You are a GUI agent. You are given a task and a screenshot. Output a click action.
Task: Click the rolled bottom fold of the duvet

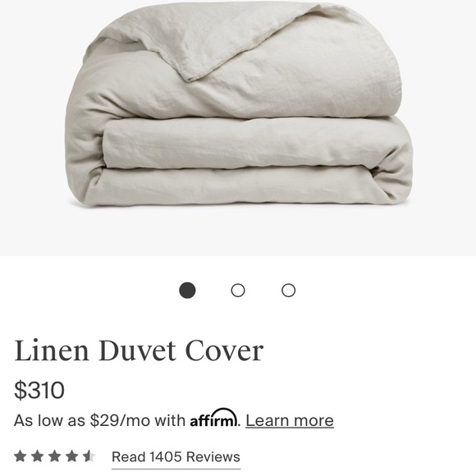point(240,185)
